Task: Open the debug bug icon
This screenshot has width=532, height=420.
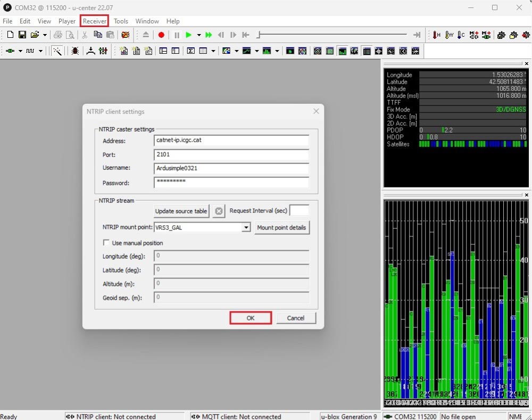Action: click(75, 51)
